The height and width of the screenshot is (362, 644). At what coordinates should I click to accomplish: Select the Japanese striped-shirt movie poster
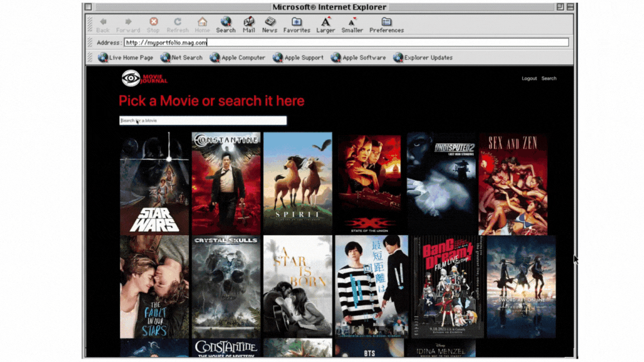pos(372,287)
